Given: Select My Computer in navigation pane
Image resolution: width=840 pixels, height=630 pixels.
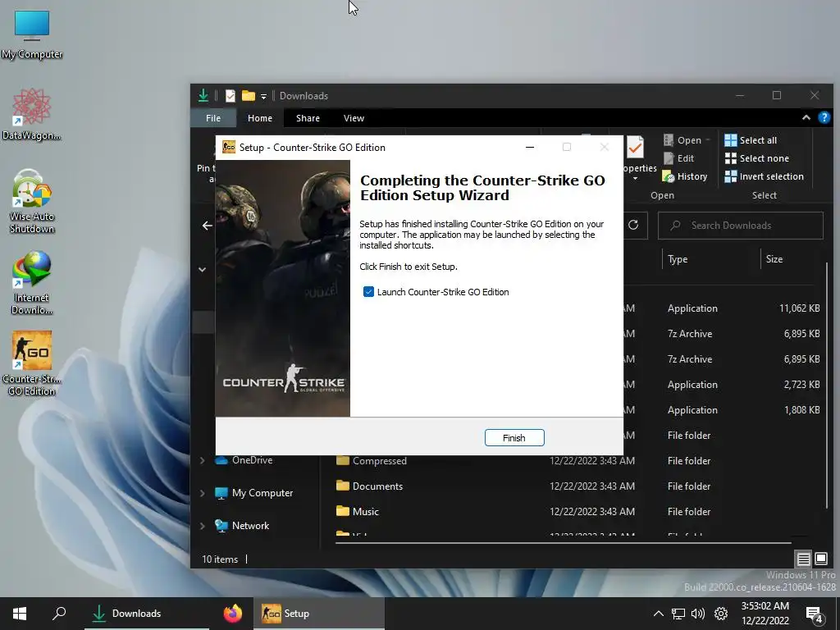Looking at the screenshot, I should point(254,493).
